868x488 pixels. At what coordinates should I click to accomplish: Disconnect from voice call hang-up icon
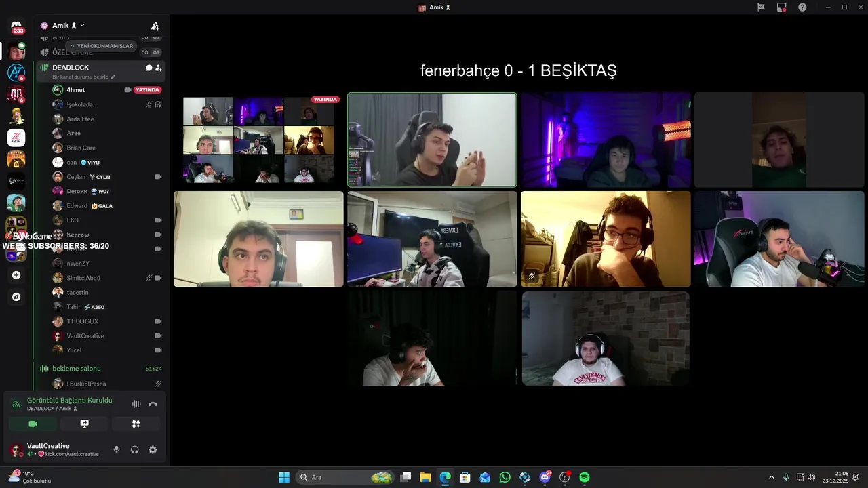pos(153,404)
